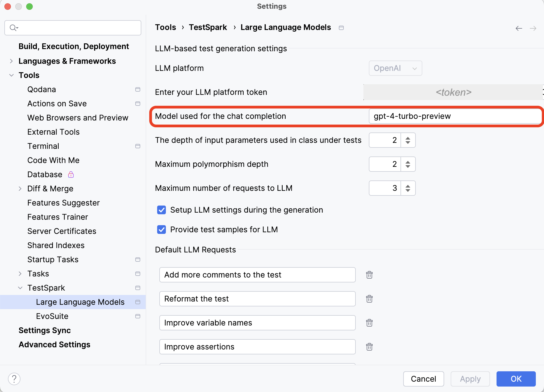The height and width of the screenshot is (392, 544).
Task: Expand the Tasks node
Action: 20,274
